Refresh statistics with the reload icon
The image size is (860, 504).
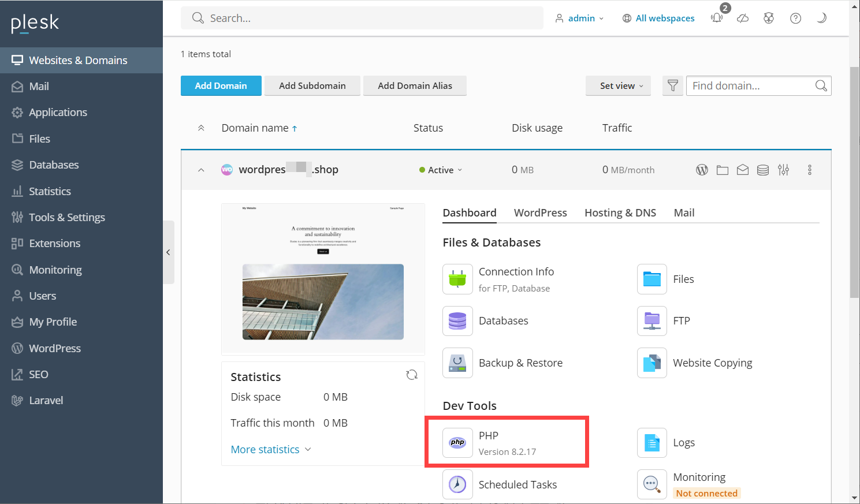pyautogui.click(x=412, y=375)
